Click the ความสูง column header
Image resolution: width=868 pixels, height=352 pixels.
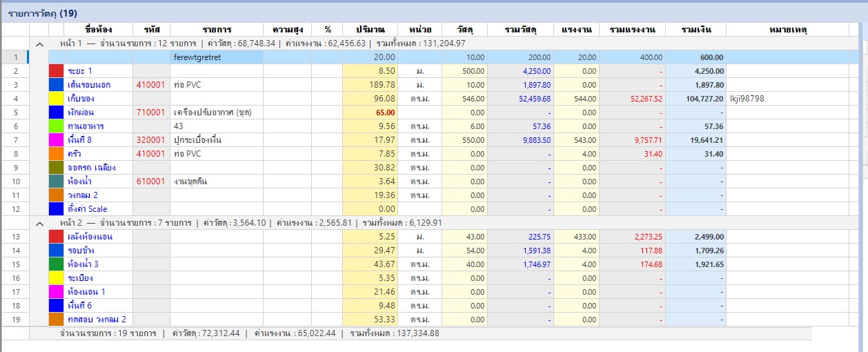287,30
